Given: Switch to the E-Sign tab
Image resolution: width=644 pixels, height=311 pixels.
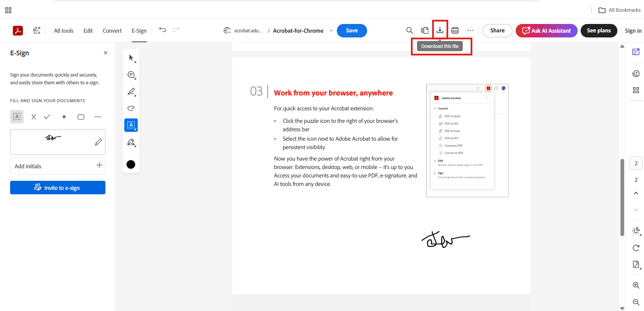Looking at the screenshot, I should [x=139, y=31].
